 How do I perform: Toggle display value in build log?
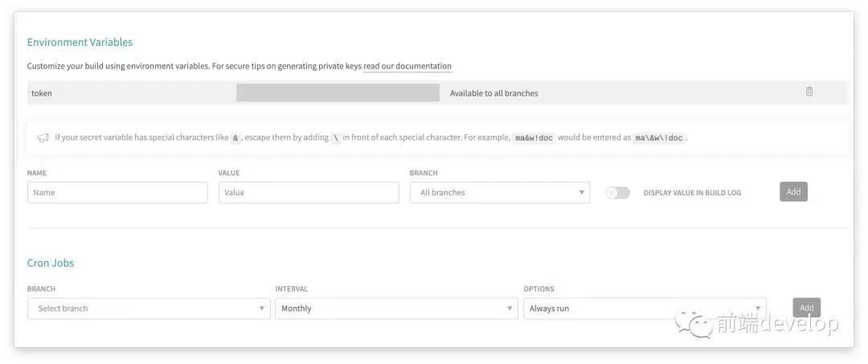point(617,193)
